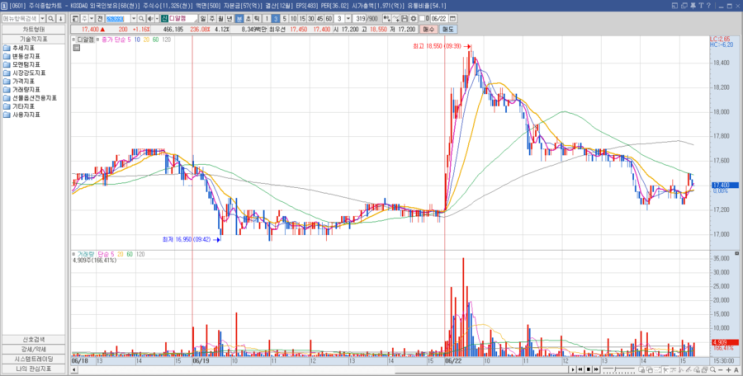Click the save diskette icon in toolbar
This screenshot has height=376, width=743.
(x=404, y=18)
